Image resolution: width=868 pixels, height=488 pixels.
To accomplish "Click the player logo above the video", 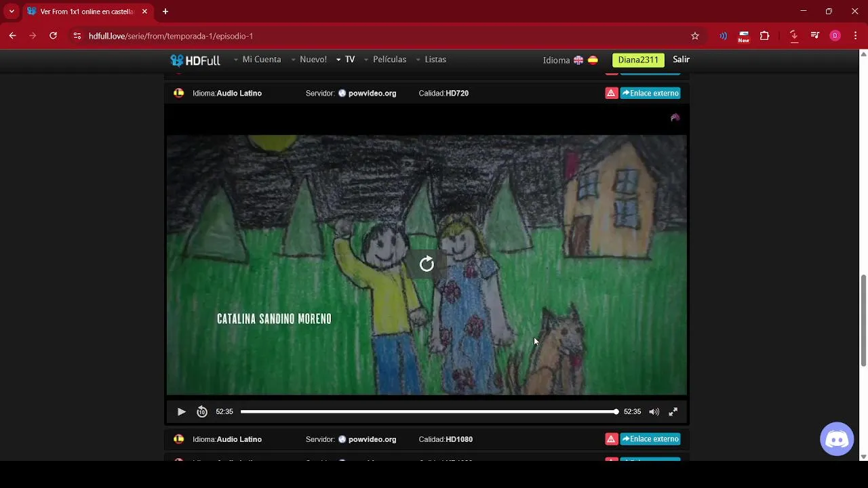I will tap(675, 118).
